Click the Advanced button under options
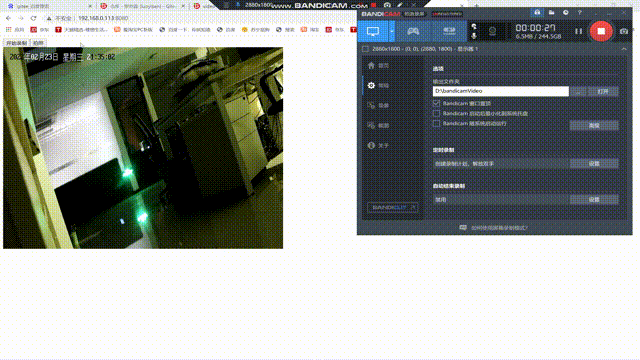The height and width of the screenshot is (360, 640). tap(594, 125)
